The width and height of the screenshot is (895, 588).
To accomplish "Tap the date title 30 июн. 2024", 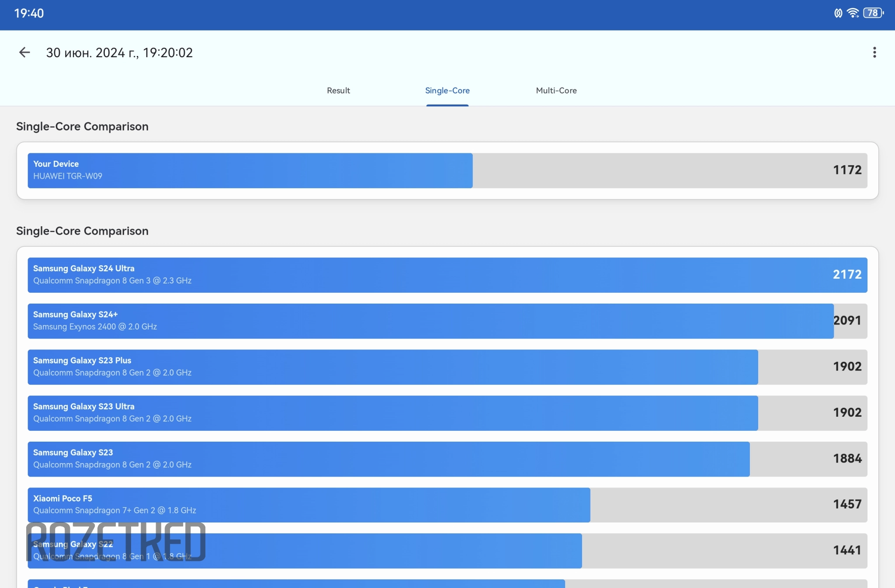I will pyautogui.click(x=119, y=52).
